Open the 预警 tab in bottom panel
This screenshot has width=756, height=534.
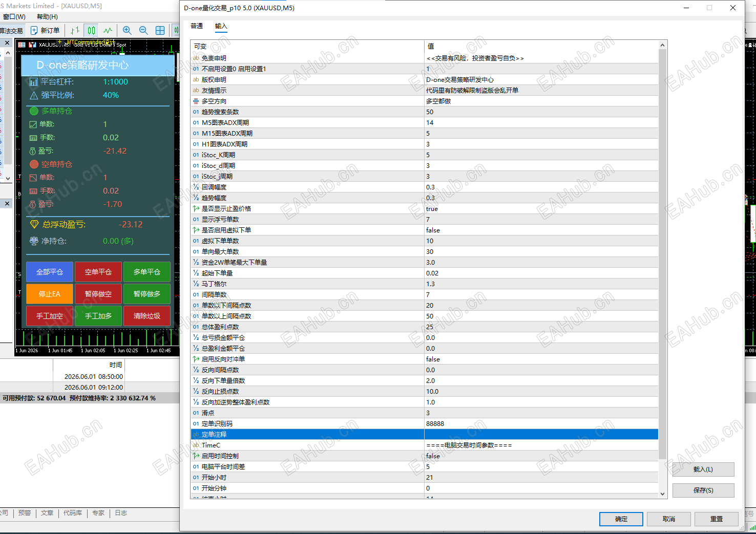[25, 513]
